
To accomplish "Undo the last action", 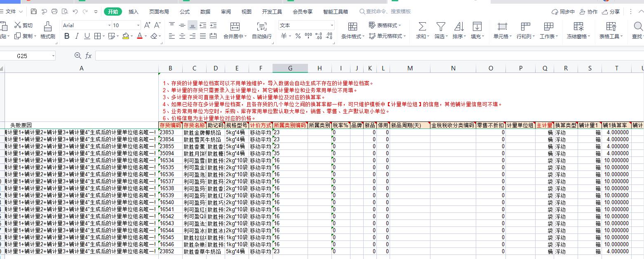I will [x=75, y=12].
